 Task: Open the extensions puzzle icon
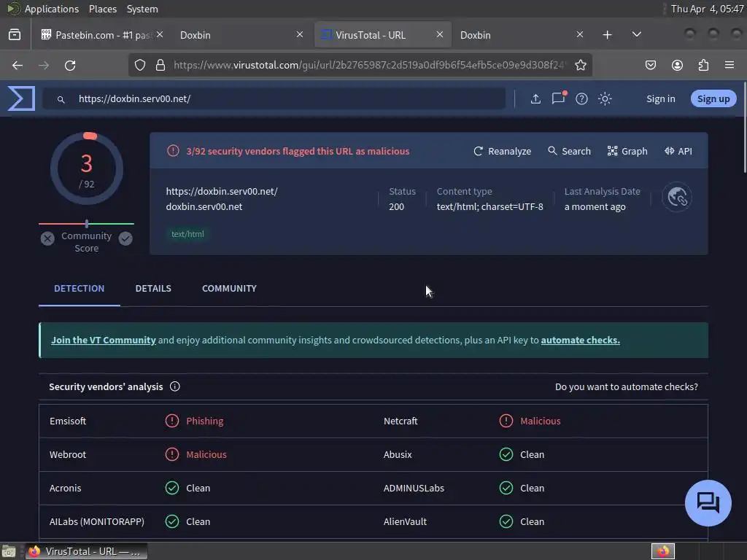coord(703,65)
